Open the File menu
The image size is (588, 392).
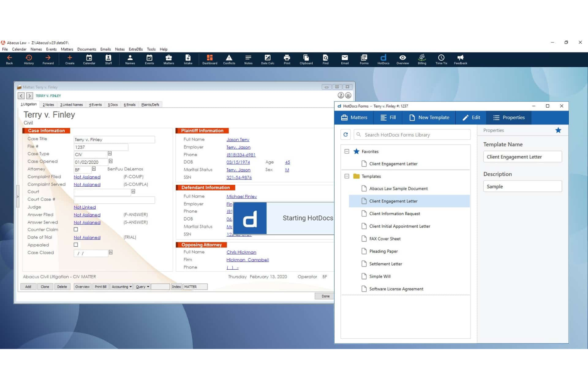click(5, 49)
